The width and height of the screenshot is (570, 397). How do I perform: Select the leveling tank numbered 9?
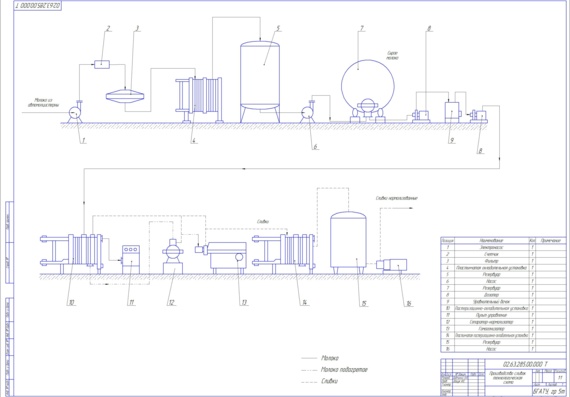tap(452, 112)
